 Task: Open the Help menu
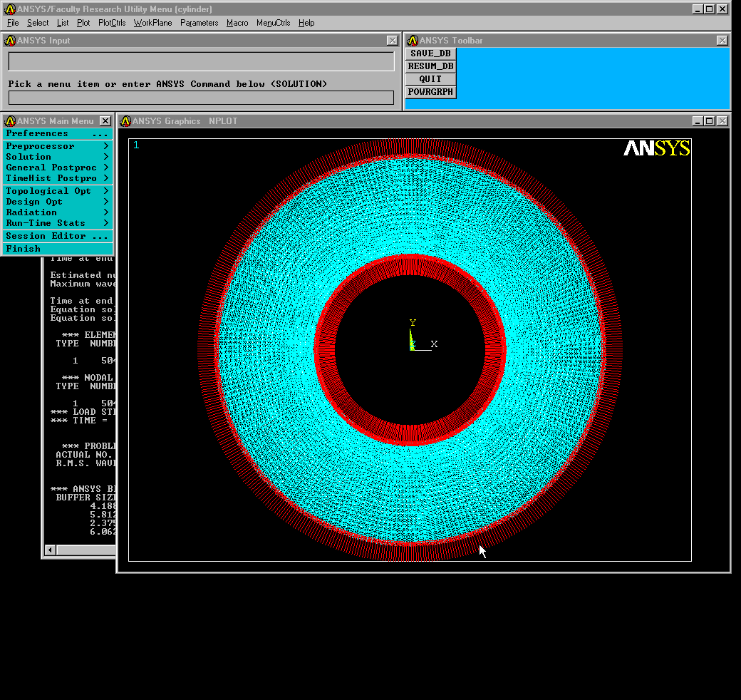[306, 23]
